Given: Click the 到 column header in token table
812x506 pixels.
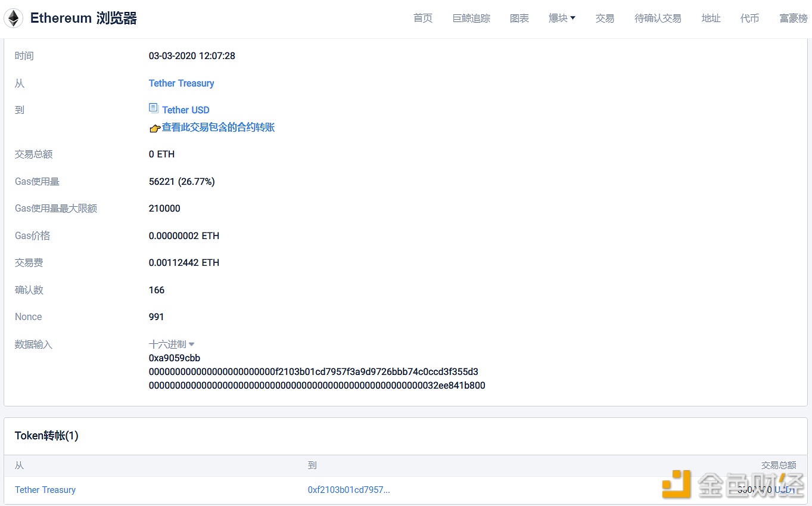Looking at the screenshot, I should point(312,465).
